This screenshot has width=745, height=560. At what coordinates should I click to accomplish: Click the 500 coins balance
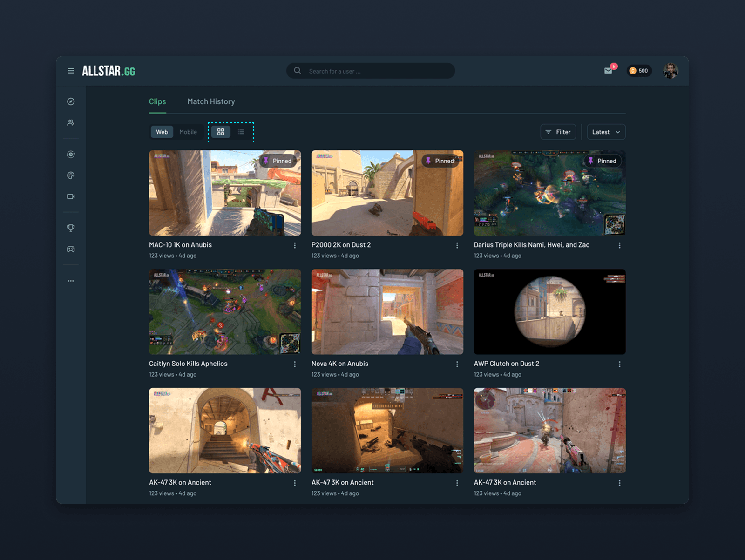[639, 71]
